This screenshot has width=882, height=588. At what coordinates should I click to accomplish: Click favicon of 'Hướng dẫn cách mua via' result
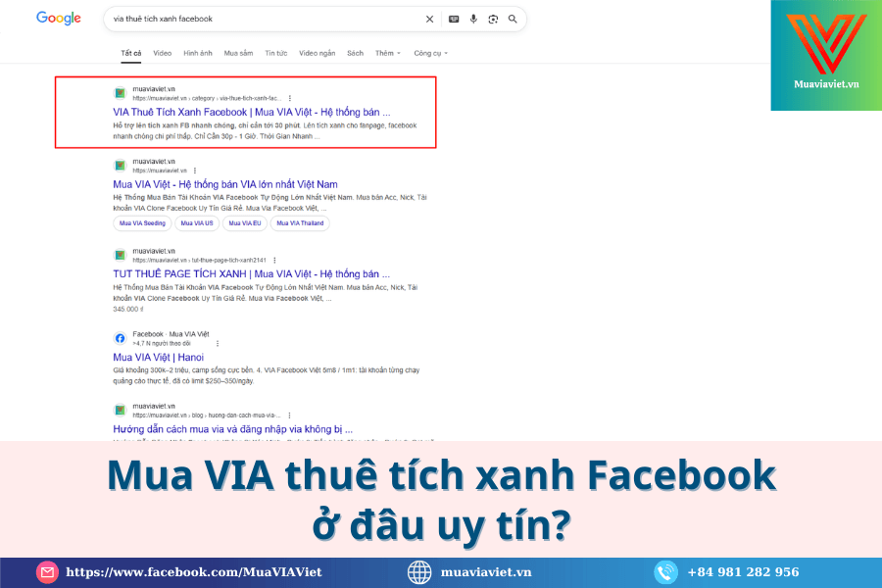pyautogui.click(x=120, y=411)
